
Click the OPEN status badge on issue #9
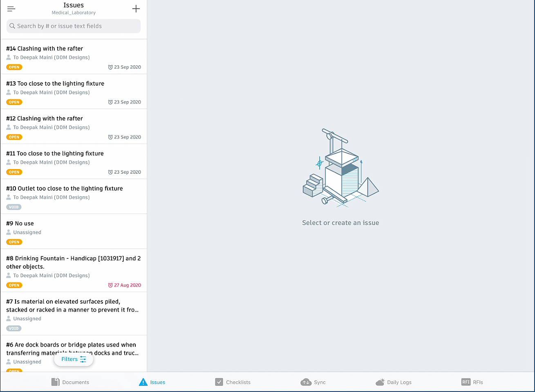click(14, 242)
